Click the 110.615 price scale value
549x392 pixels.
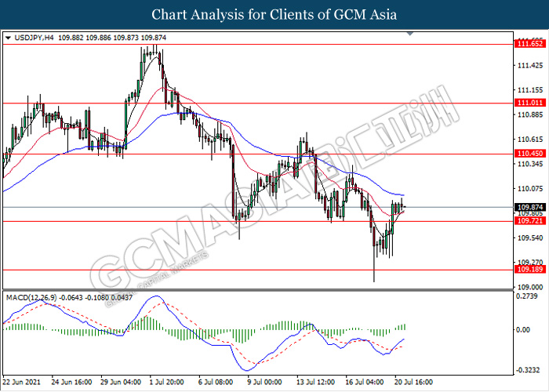point(530,140)
